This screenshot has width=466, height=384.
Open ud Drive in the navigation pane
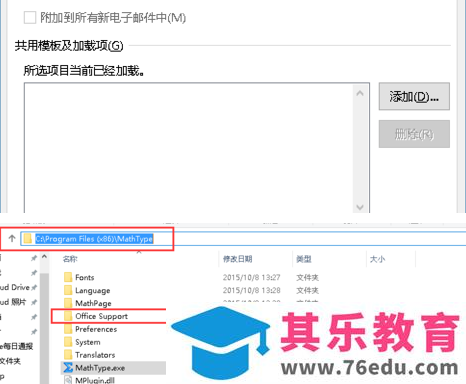(x=15, y=287)
